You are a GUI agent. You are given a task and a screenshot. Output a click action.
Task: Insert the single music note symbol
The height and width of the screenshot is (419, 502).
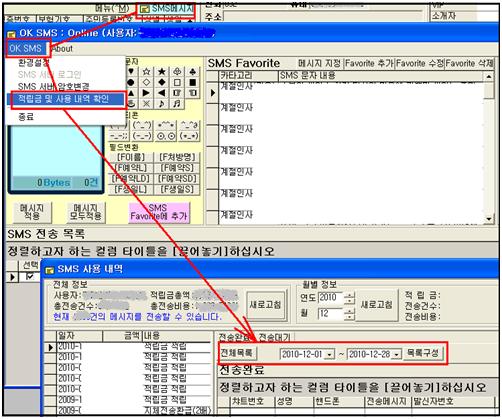(x=162, y=104)
